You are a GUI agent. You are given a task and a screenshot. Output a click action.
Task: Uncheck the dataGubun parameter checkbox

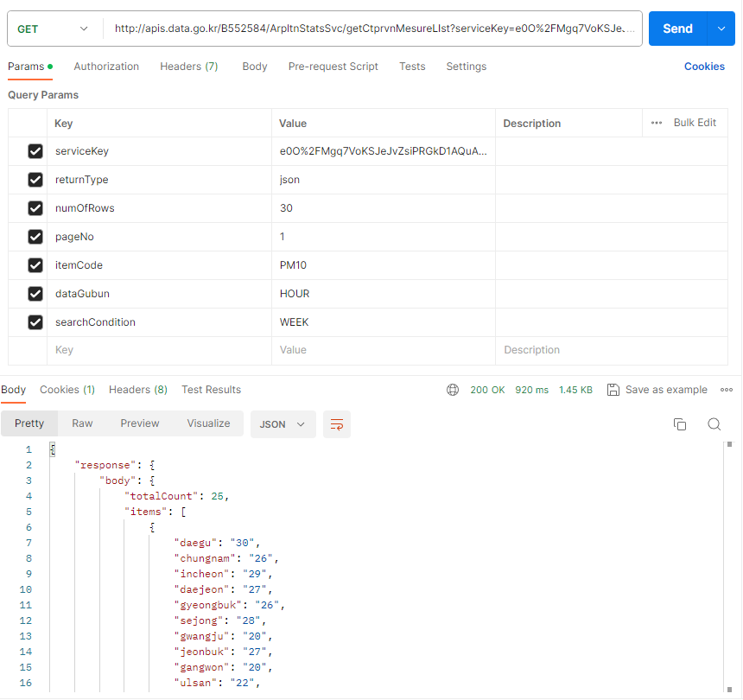(35, 293)
